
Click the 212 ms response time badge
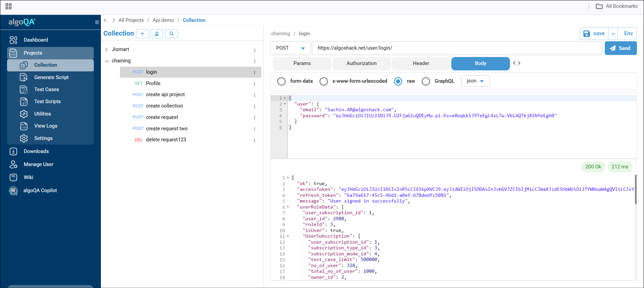point(620,167)
